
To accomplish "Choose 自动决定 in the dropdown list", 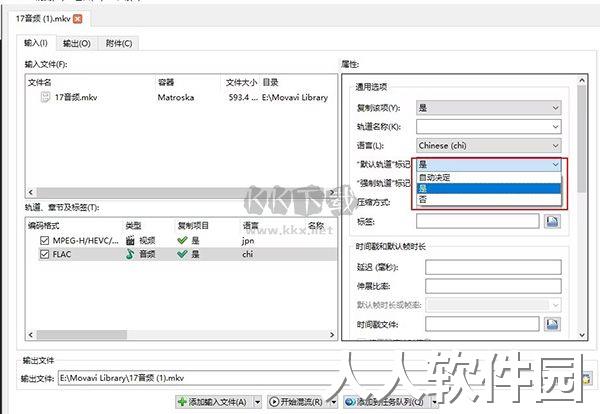I will [x=489, y=178].
